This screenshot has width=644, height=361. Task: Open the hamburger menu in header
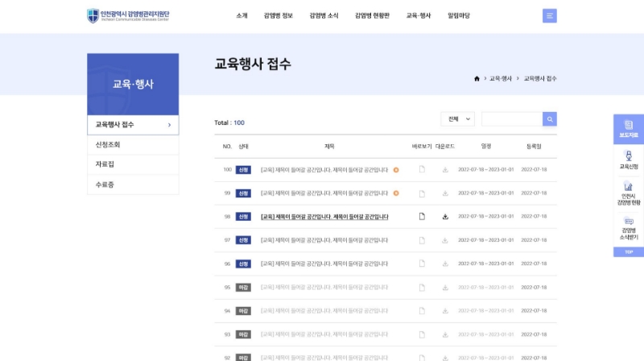550,15
